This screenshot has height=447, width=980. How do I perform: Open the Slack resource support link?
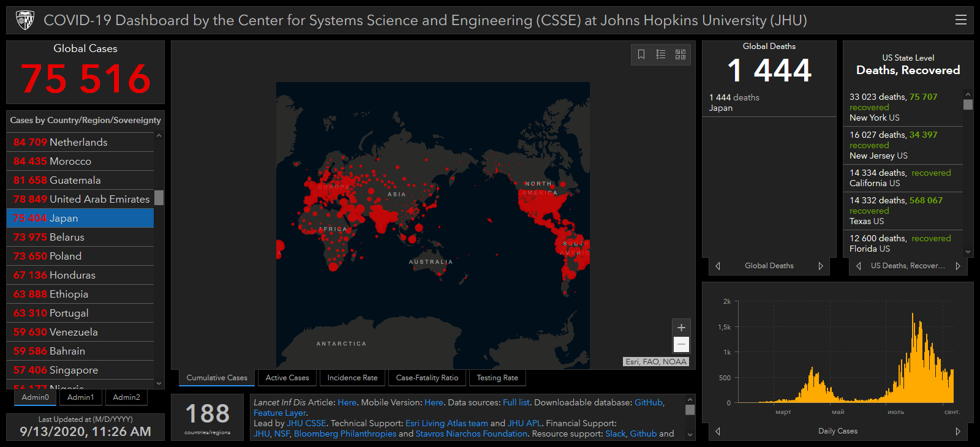pyautogui.click(x=616, y=434)
